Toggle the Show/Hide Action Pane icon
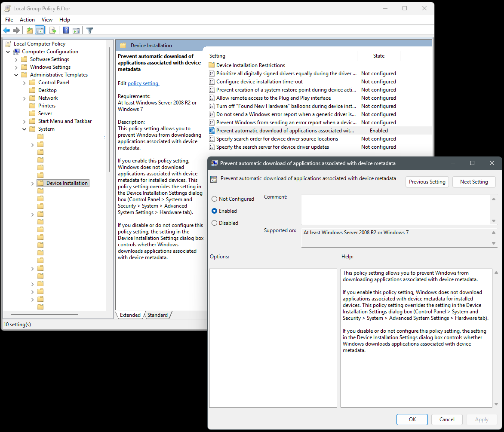Viewport: 504px width, 432px height. (76, 31)
